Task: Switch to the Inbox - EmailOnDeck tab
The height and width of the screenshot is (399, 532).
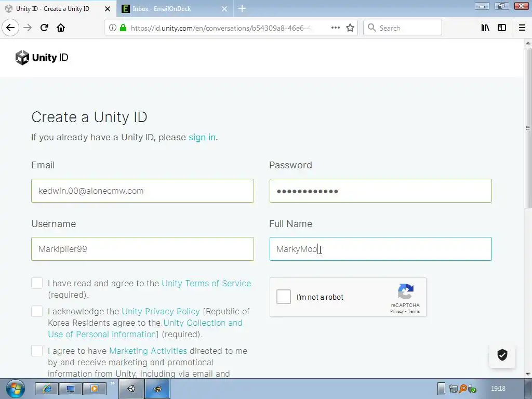Action: click(175, 9)
